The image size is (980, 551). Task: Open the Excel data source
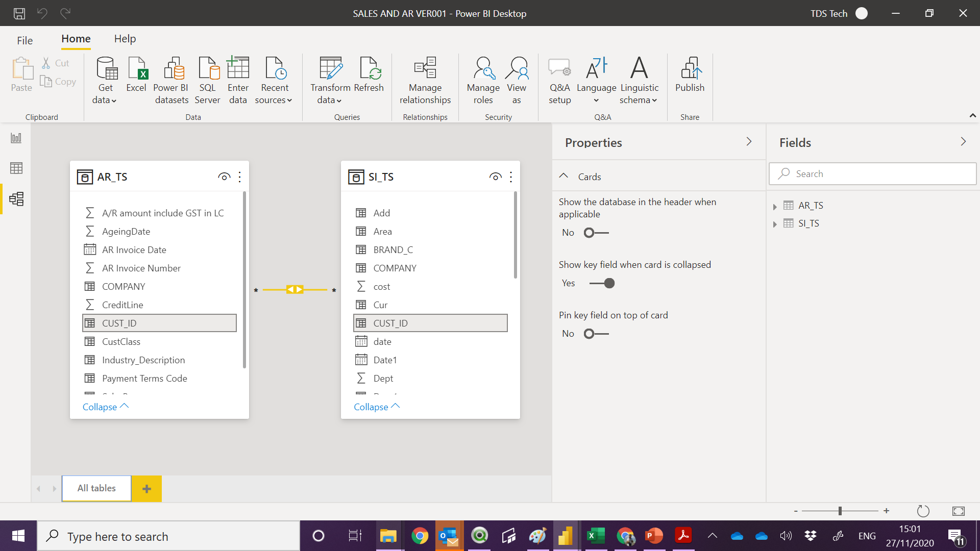[136, 75]
